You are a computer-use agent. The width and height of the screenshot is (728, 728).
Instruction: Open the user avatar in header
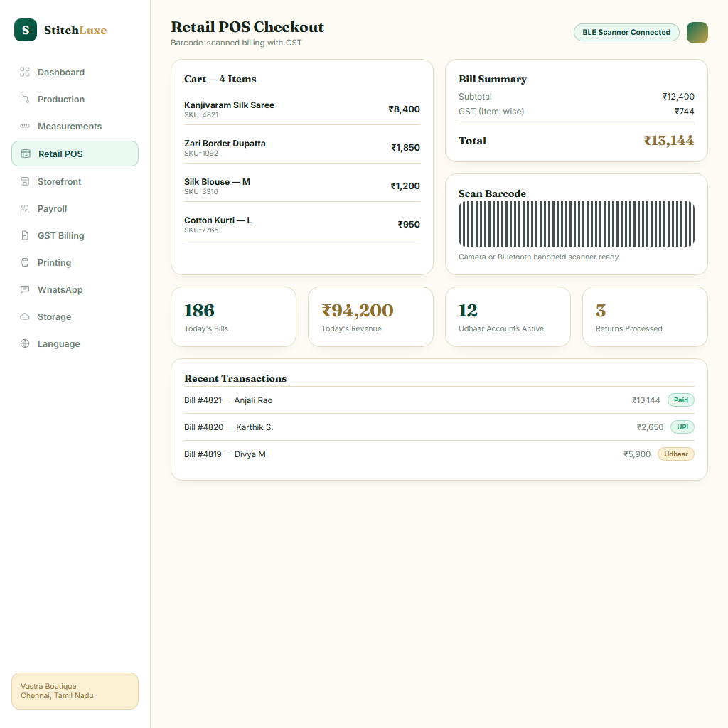697,33
